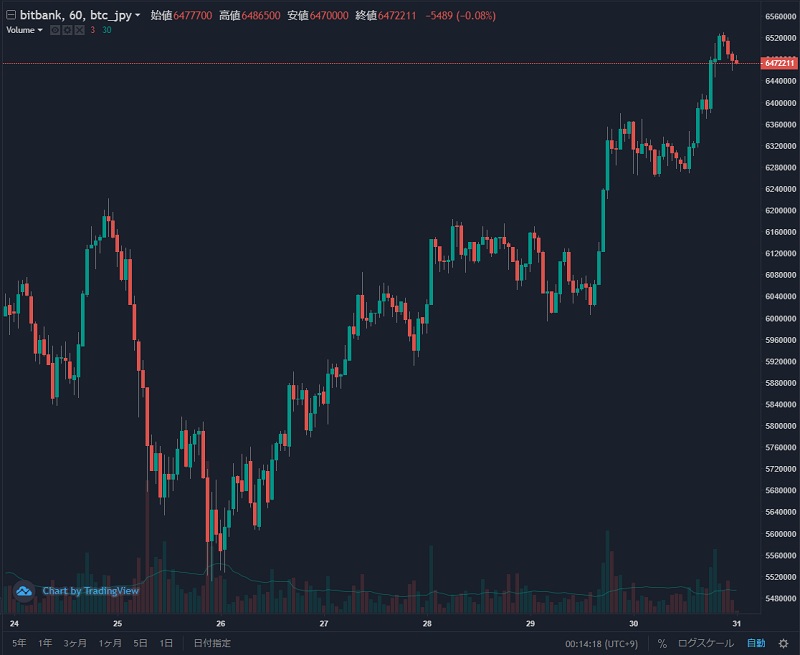The height and width of the screenshot is (655, 800).
Task: Click the TradingView cloud logo icon
Action: pos(23,591)
